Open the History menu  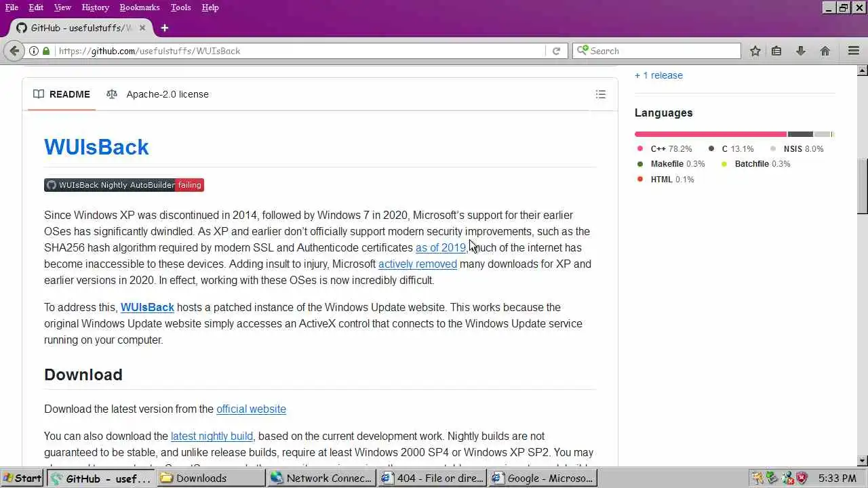point(95,7)
